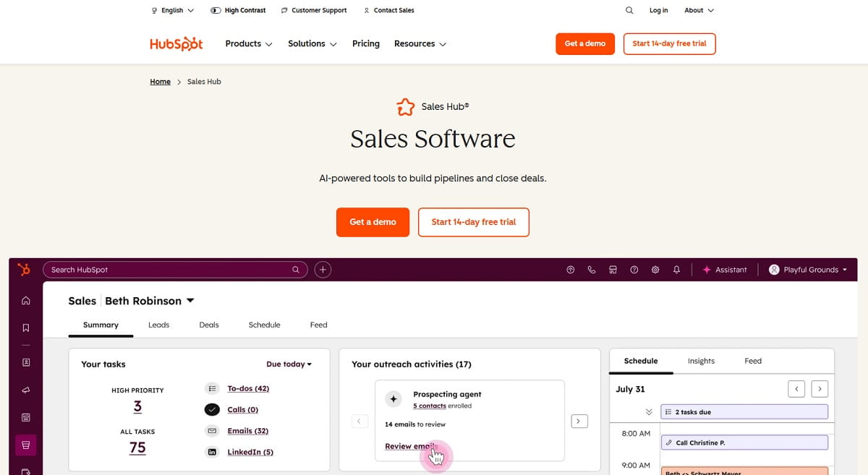Open the Content icon in the sidebar

click(26, 417)
